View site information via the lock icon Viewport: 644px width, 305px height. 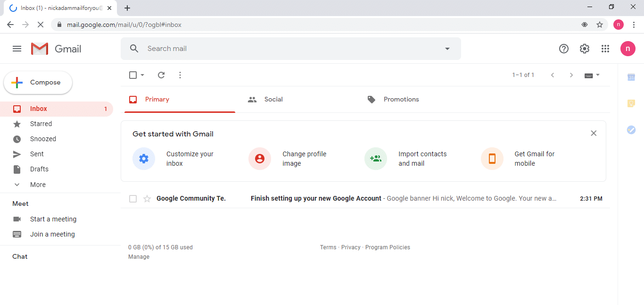(59, 25)
